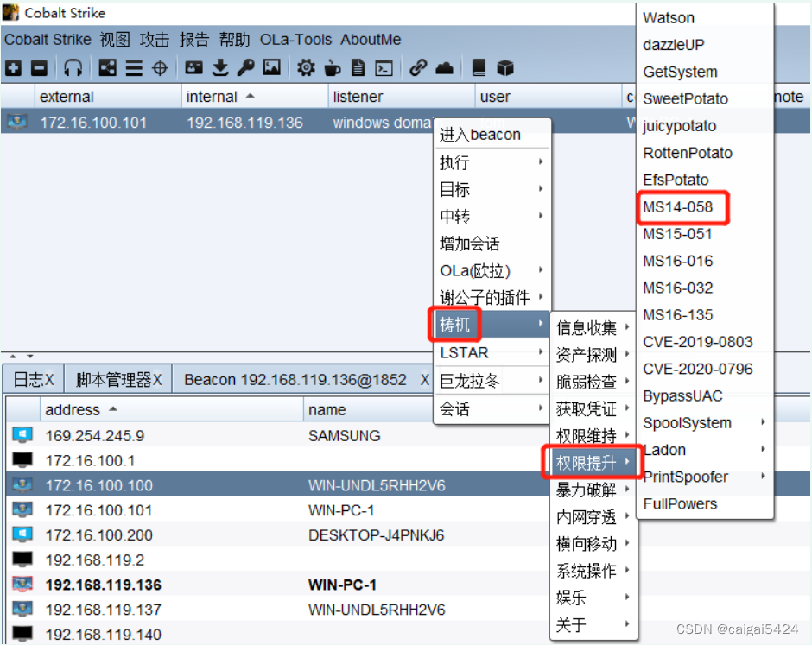Click the new connection plus icon
The width and height of the screenshot is (812, 645).
14,68
